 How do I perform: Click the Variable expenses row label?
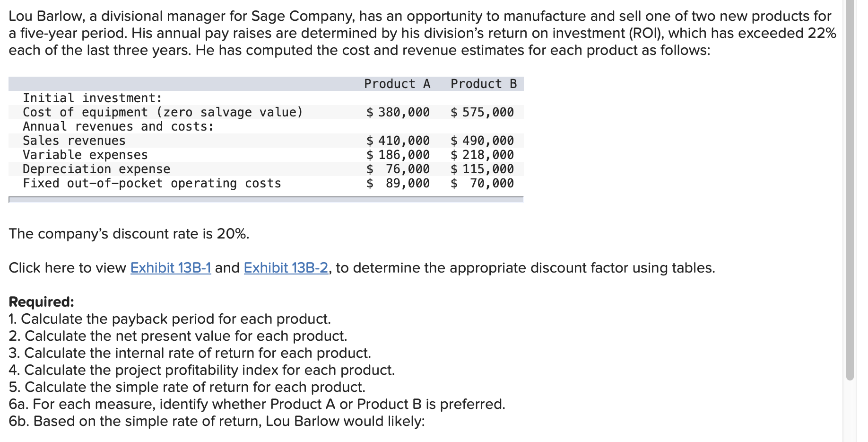pos(85,155)
